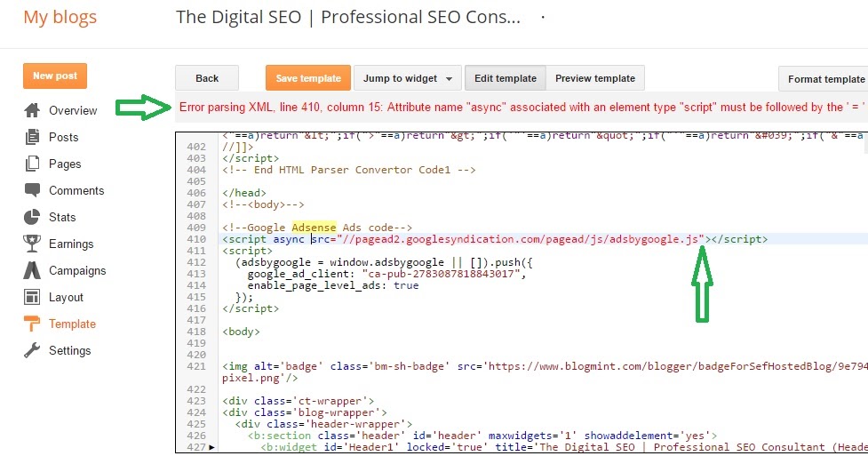Click the adsbygoogle push line 412
The height and width of the screenshot is (456, 868).
click(384, 262)
